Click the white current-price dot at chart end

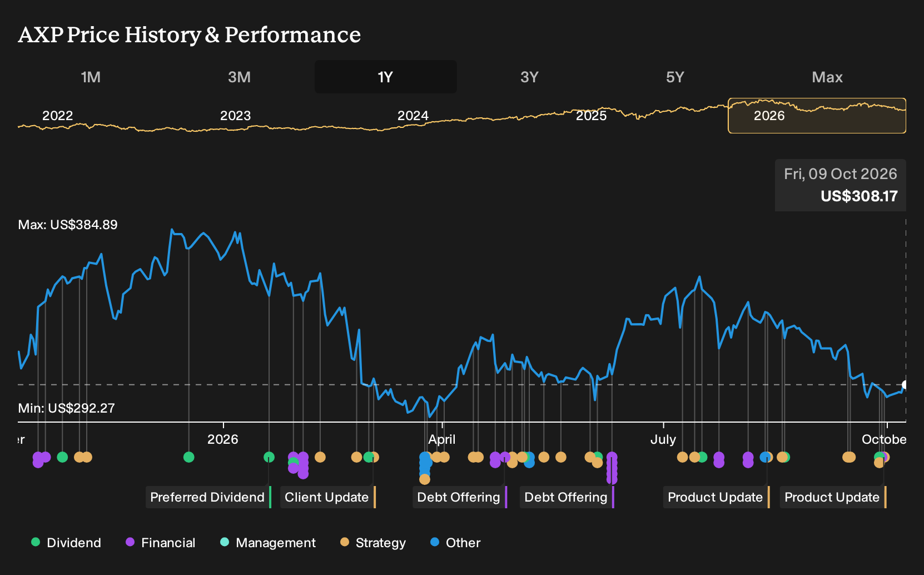[x=905, y=385]
